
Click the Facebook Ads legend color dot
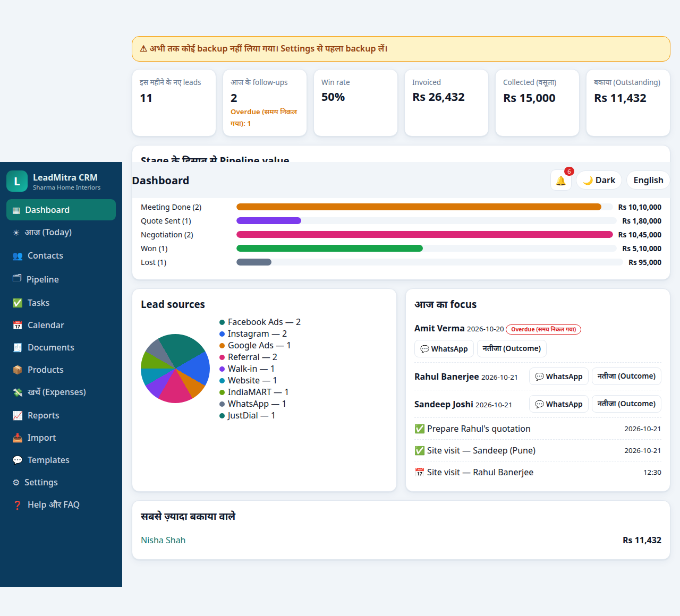point(222,322)
